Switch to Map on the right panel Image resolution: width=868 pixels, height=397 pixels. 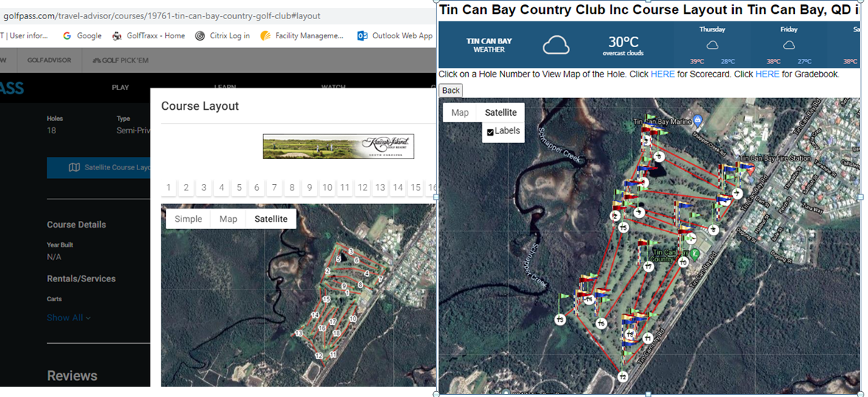[x=459, y=113]
